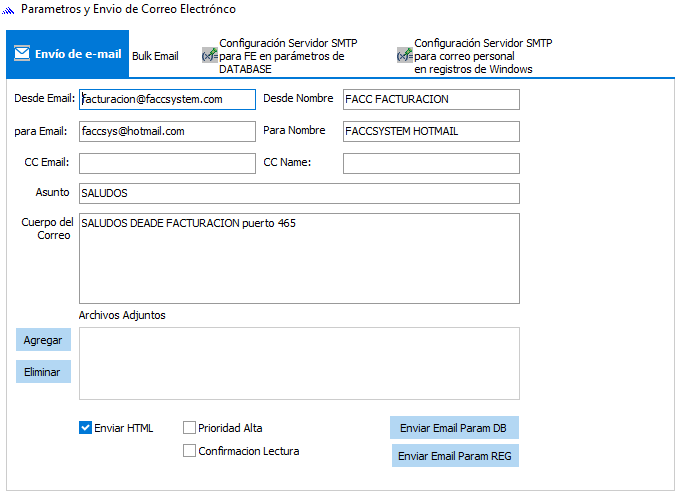Click the Desde Email input field
Screen dimensions: 693x493
tap(167, 100)
